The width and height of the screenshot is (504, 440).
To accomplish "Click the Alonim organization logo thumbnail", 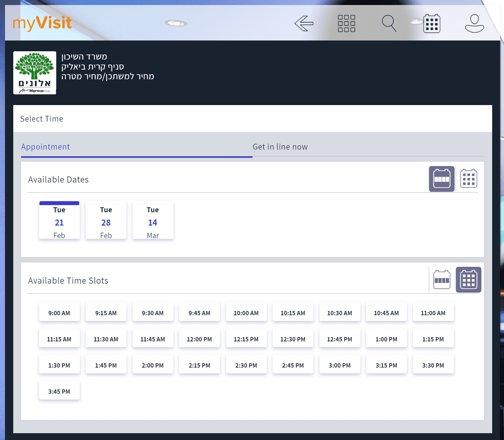I will [35, 73].
